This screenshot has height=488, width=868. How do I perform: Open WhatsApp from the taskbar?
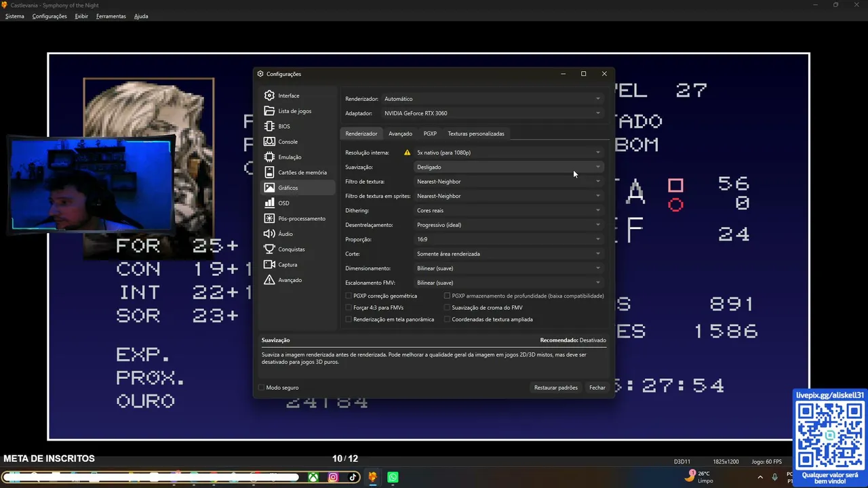[393, 477]
